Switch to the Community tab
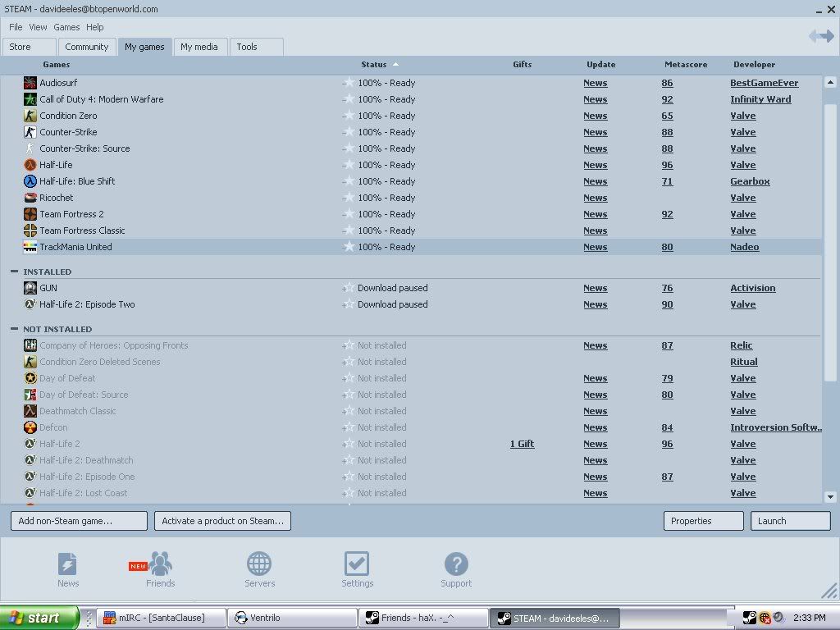Screen dimensions: 840x630 tap(86, 47)
